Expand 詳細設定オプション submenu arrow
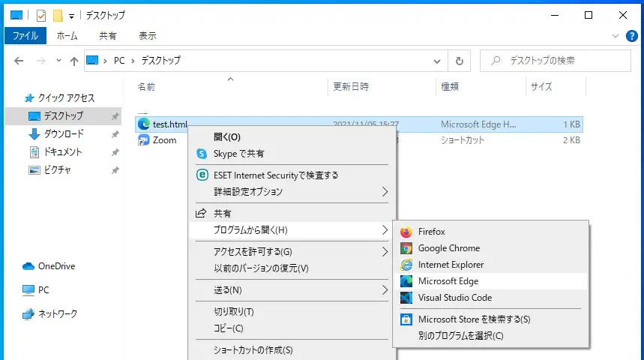Viewport: 644px width, 360px height. 385,191
